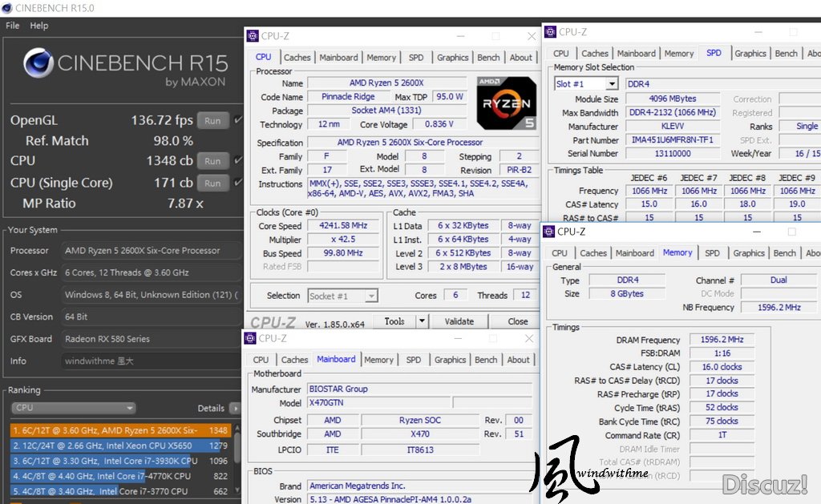Open the Tools dropdown arrow in CPU-Z

pyautogui.click(x=422, y=321)
